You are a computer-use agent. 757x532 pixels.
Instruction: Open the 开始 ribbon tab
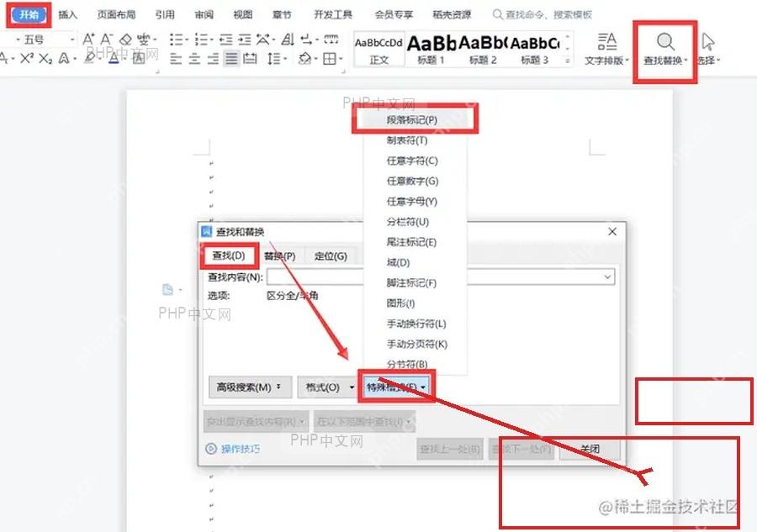tap(29, 14)
